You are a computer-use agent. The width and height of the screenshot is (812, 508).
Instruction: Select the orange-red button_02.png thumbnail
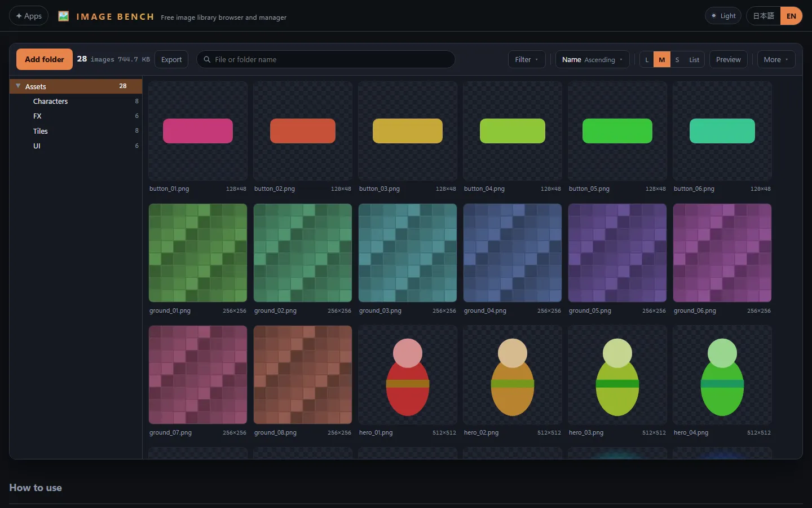(303, 131)
